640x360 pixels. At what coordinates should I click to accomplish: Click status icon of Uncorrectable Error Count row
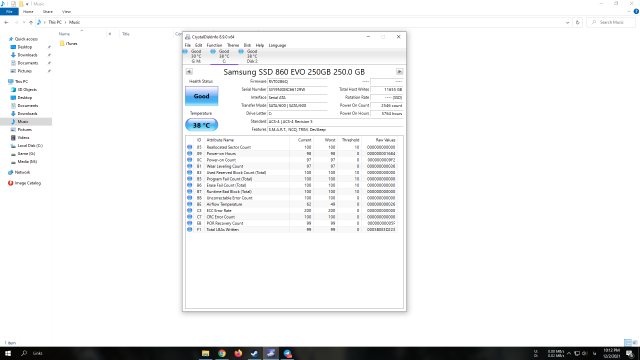click(x=189, y=198)
